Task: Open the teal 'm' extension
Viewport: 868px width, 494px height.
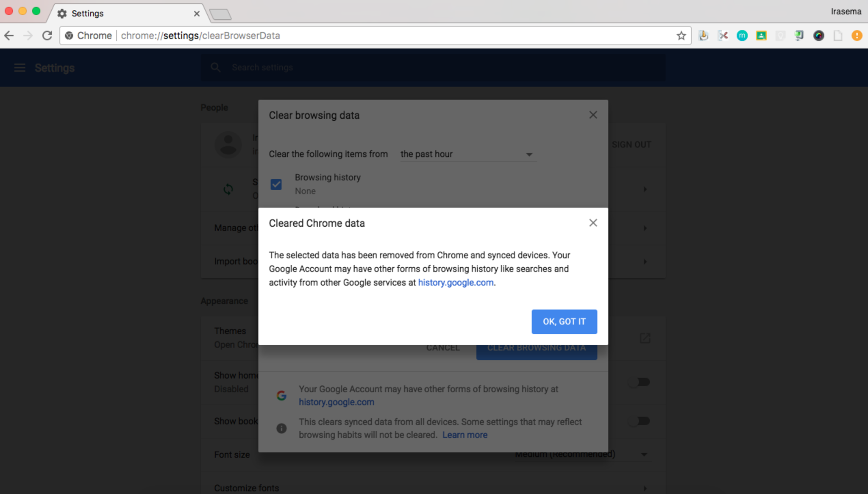Action: point(742,36)
